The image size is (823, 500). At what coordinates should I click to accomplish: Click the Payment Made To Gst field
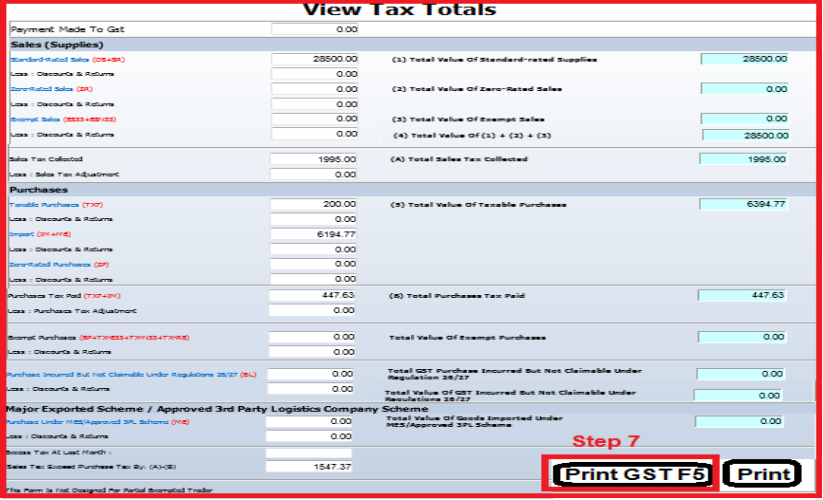(314, 30)
